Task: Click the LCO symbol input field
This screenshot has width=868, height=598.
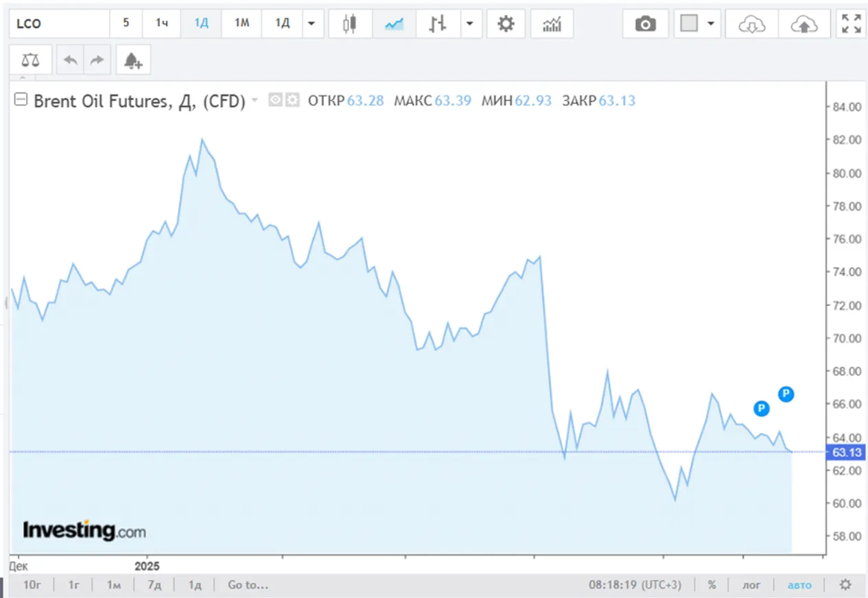Action: click(59, 24)
